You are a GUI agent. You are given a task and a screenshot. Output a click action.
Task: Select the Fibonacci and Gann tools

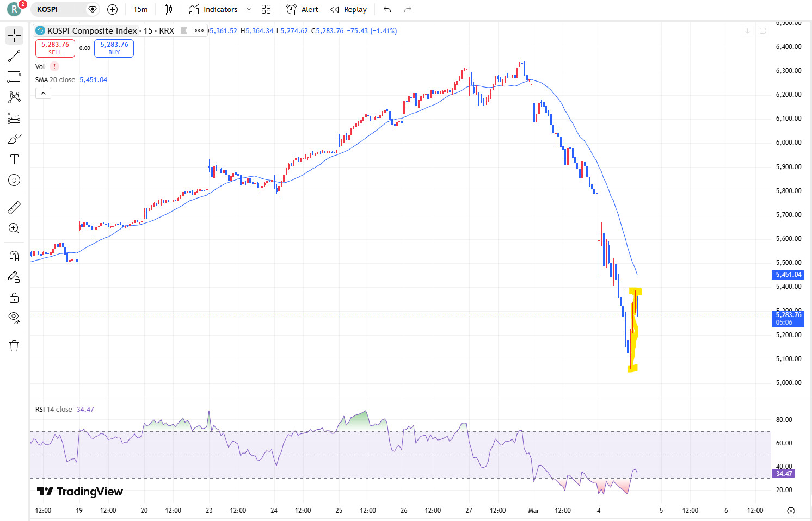tap(14, 77)
